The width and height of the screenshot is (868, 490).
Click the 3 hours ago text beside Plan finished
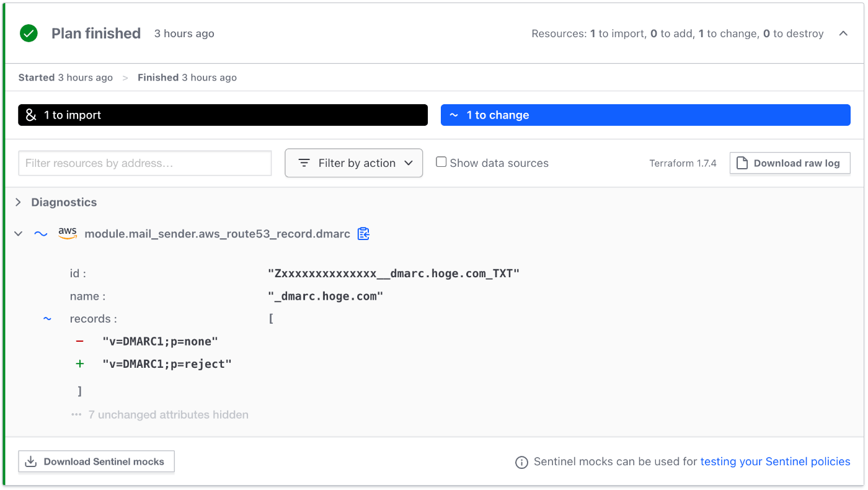coord(184,33)
